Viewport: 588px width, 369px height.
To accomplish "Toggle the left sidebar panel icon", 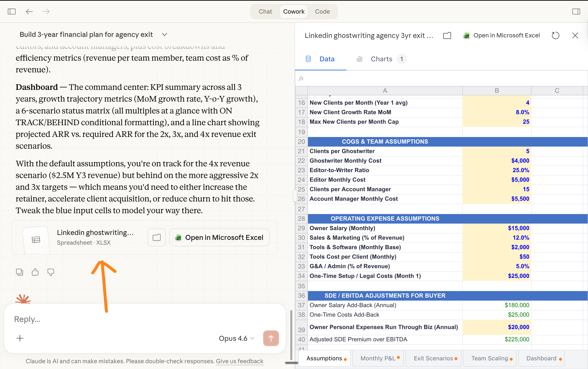I will (x=12, y=11).
